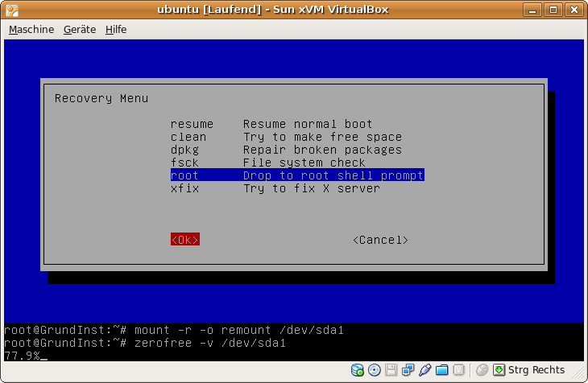
Task: Click the floppy disk status icon
Action: pos(391,370)
